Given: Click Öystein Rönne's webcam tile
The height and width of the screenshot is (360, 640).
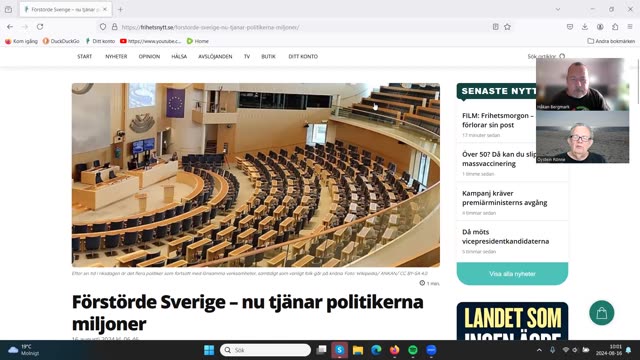Looking at the screenshot, I should tap(582, 137).
